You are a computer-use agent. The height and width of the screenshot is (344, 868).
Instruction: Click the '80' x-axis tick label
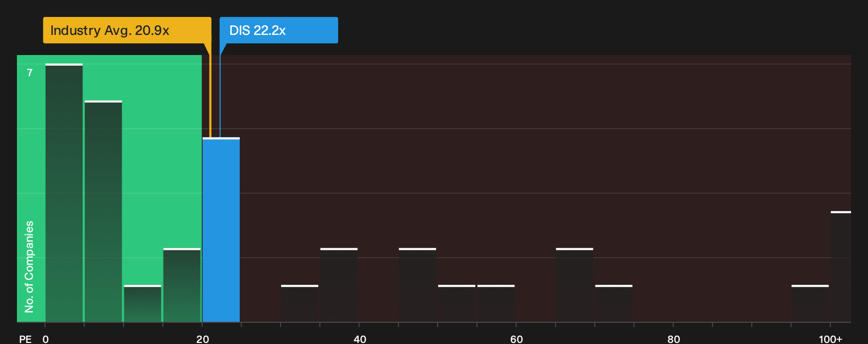pos(674,339)
